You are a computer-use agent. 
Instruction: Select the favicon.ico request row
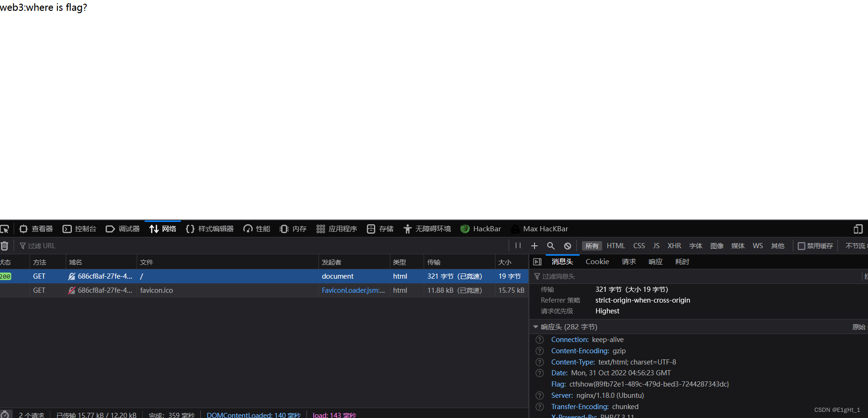pyautogui.click(x=264, y=290)
